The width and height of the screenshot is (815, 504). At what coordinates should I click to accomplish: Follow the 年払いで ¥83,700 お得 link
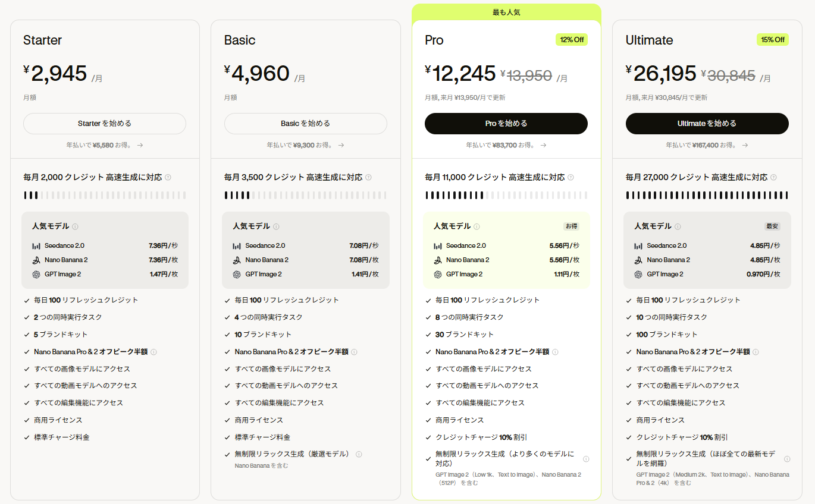[x=506, y=145]
